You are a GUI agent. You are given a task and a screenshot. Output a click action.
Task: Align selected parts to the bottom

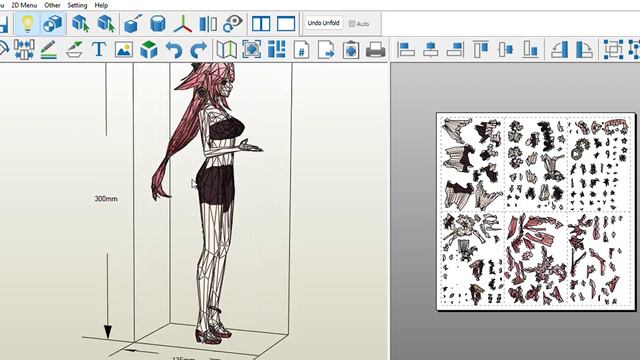[531, 50]
